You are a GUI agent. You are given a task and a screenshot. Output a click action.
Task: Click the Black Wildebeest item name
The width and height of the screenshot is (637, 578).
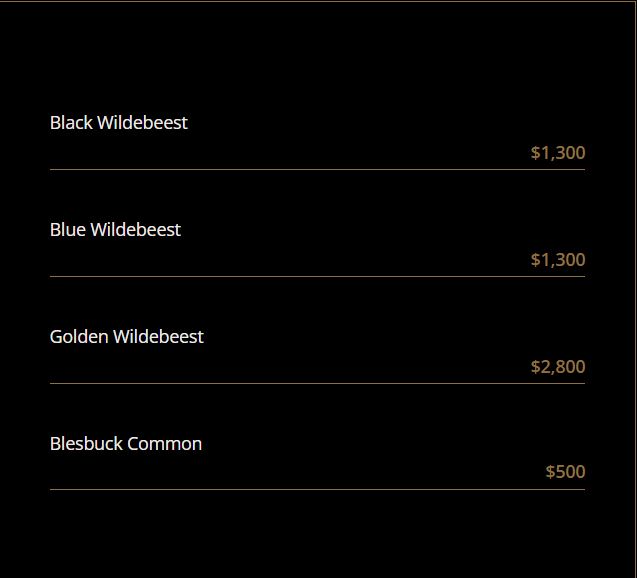[118, 123]
